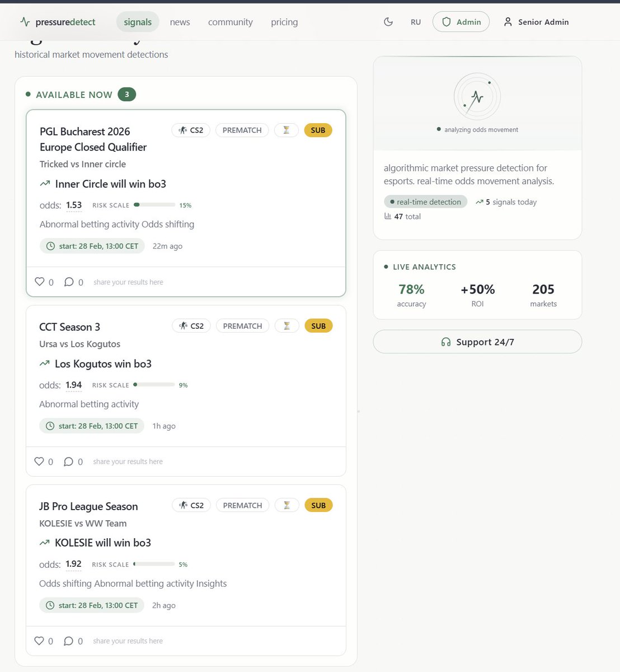Screen dimensions: 620x672
Task: Click start time pill on JB Pro League card
Action: tap(92, 605)
